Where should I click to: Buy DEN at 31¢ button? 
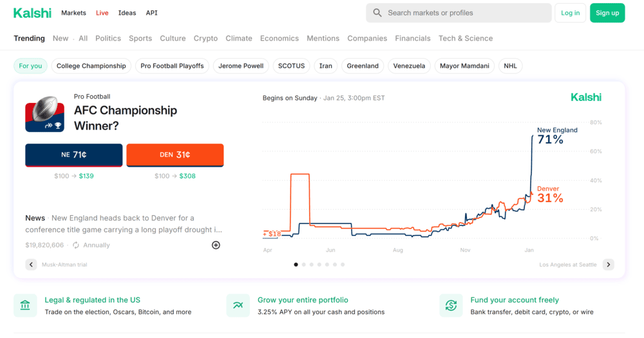175,155
